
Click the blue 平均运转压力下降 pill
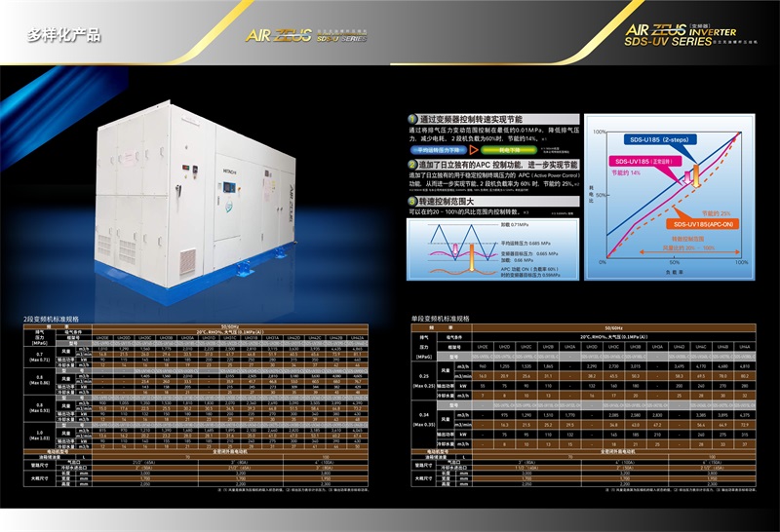click(438, 150)
